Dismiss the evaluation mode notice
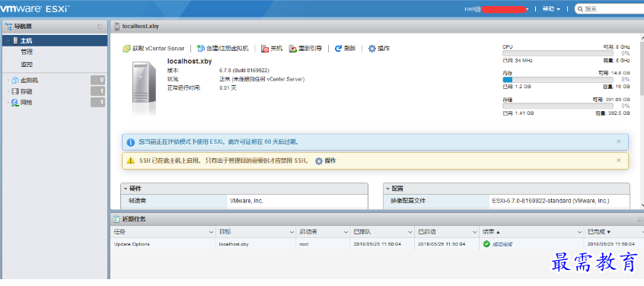This screenshot has height=286, width=644. tap(619, 141)
